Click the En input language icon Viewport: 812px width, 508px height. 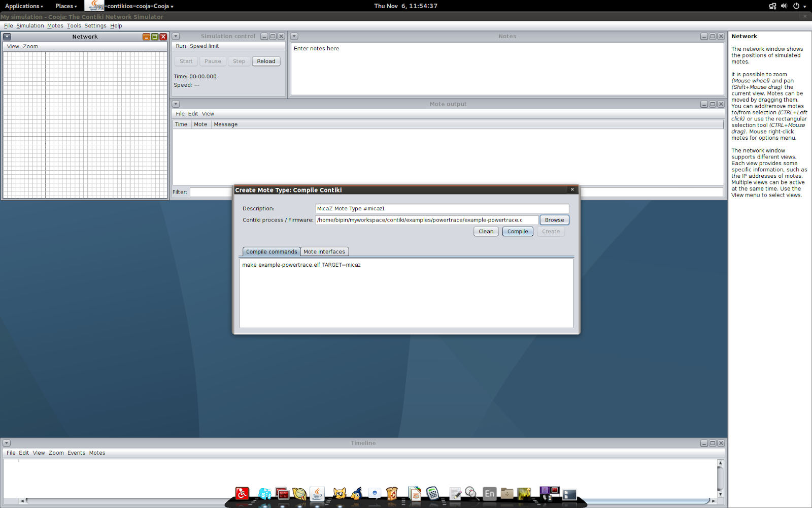490,493
